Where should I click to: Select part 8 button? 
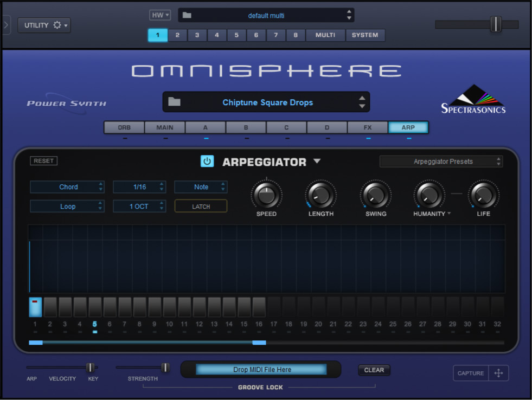[x=296, y=35]
